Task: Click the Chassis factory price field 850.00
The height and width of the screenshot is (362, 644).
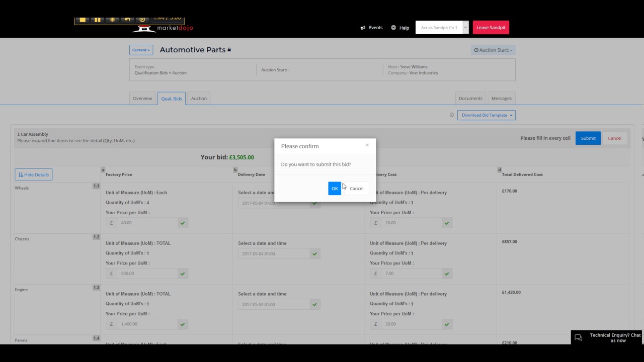Action: [147, 274]
